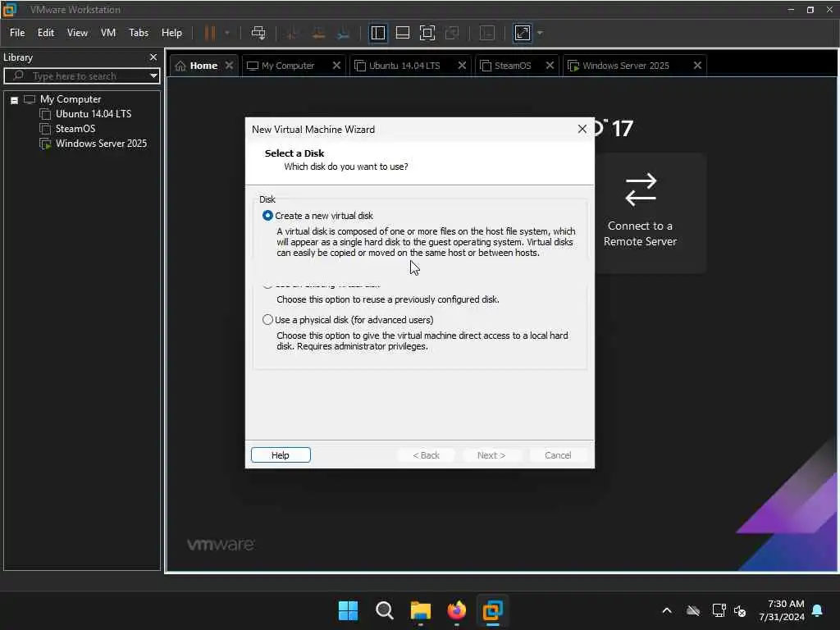Click the muted volume tray icon

[x=740, y=610]
